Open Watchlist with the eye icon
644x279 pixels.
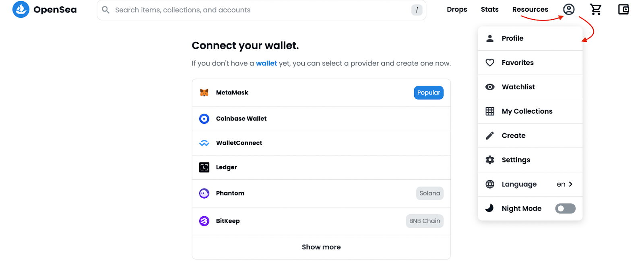click(490, 87)
